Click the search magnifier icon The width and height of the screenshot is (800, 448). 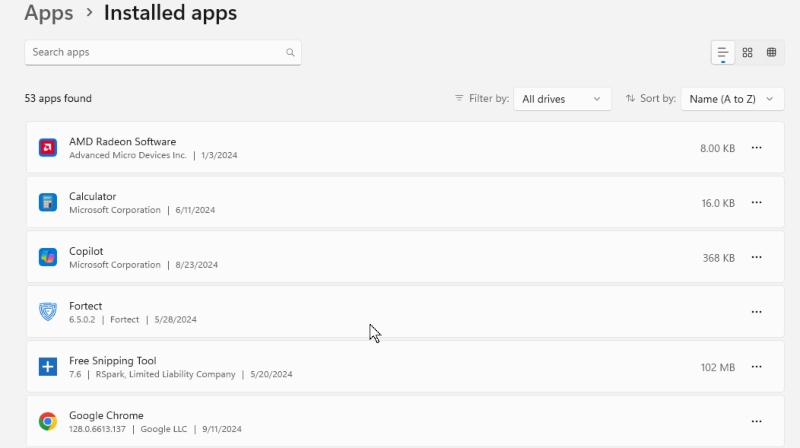[x=290, y=53]
